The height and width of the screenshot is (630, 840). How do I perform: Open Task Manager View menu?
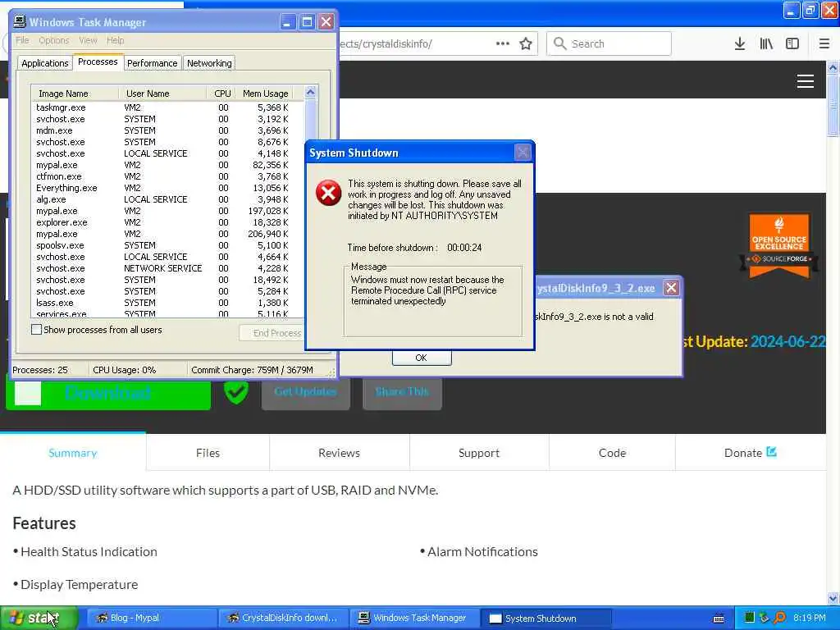88,40
